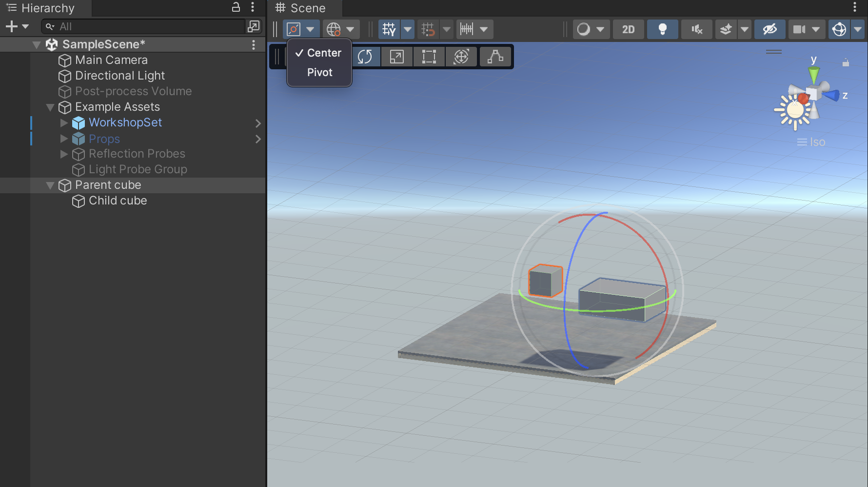Open the snap increment dropdown arrow
This screenshot has width=868, height=487.
click(484, 29)
